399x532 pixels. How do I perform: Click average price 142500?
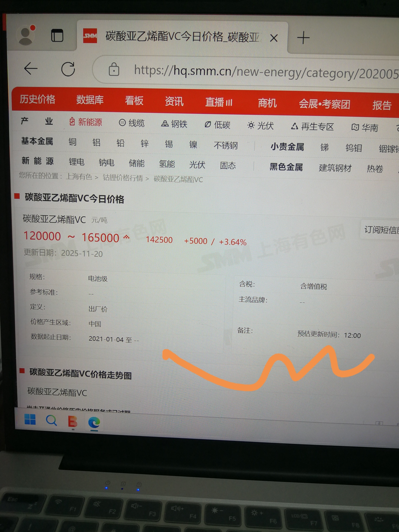pyautogui.click(x=159, y=240)
